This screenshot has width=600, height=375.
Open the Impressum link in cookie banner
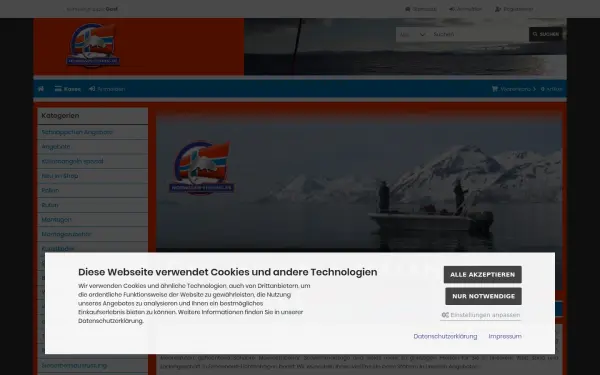505,336
